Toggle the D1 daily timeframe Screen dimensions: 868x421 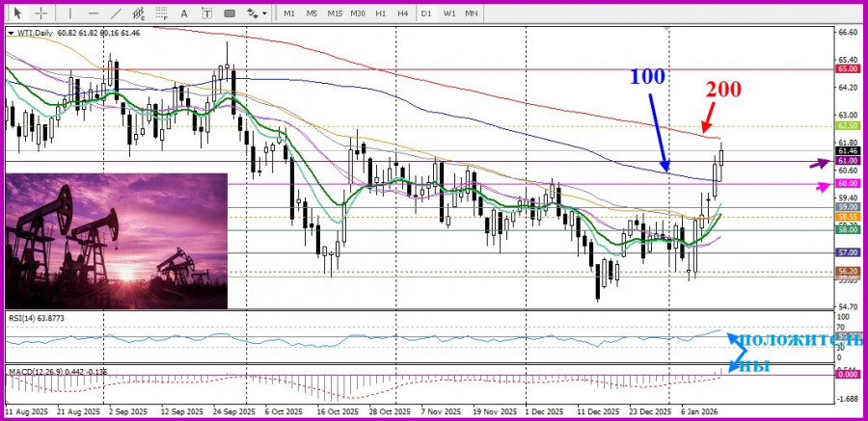(426, 13)
